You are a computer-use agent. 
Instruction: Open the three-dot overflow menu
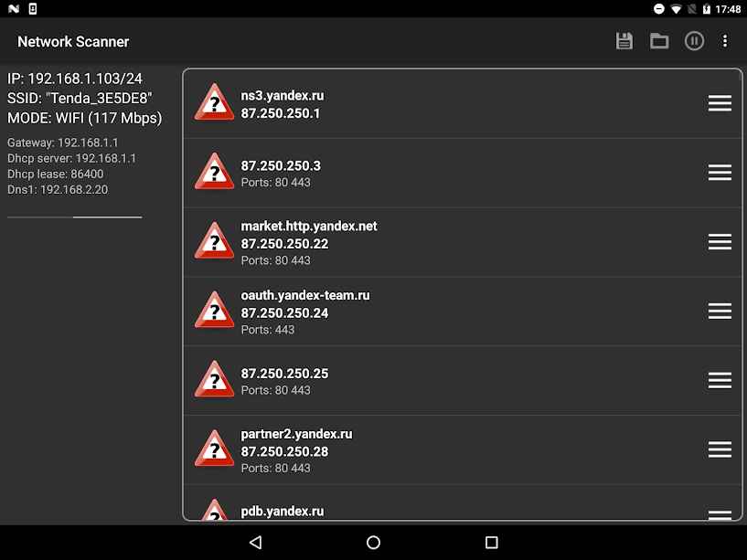pyautogui.click(x=725, y=41)
